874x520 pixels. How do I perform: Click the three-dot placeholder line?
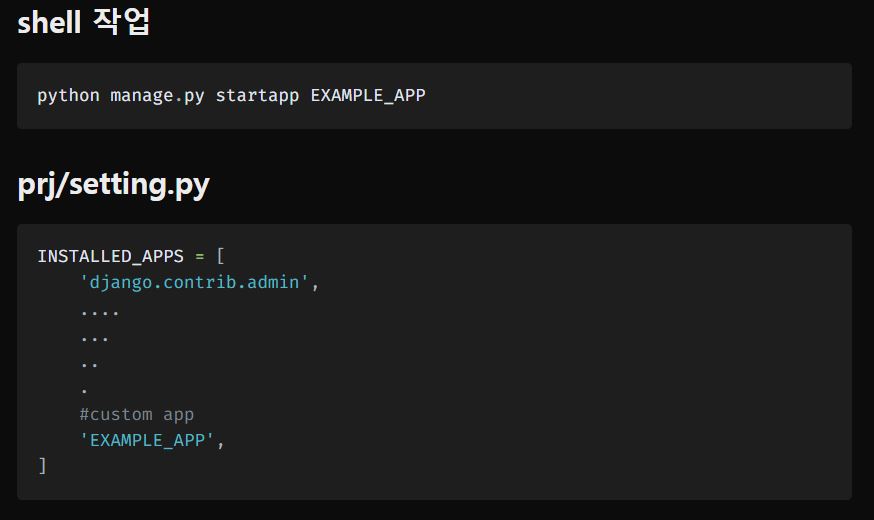[x=95, y=338]
